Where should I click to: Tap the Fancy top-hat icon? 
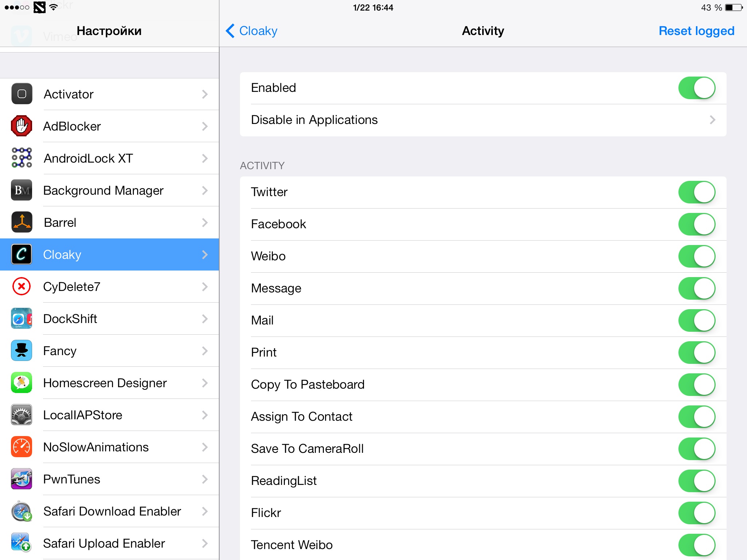tap(22, 351)
